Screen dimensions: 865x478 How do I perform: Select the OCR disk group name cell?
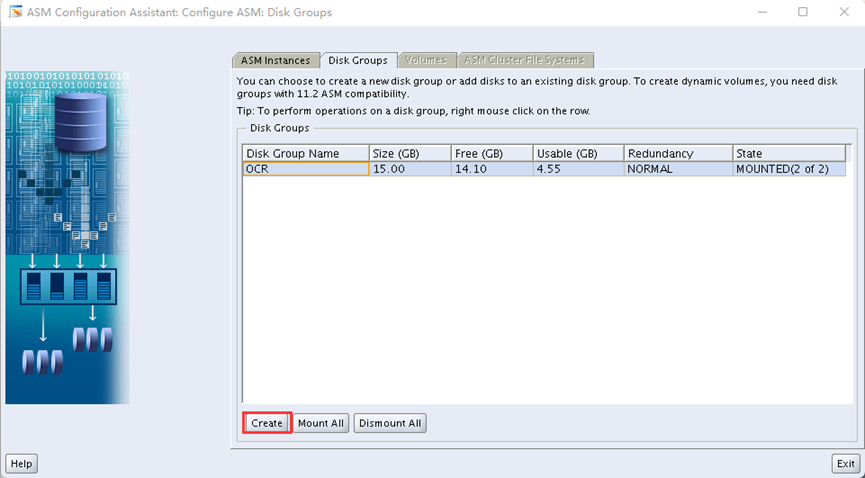point(306,169)
